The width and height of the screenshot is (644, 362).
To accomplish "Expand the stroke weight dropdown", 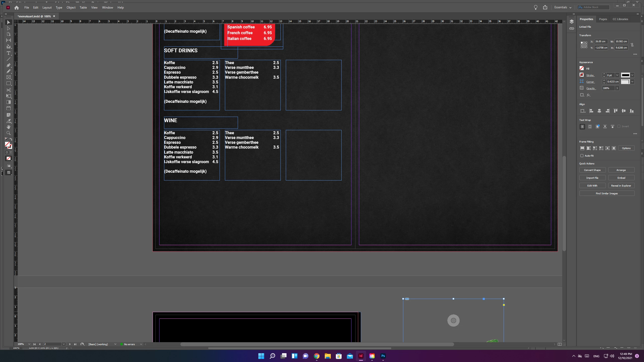I will (x=617, y=75).
